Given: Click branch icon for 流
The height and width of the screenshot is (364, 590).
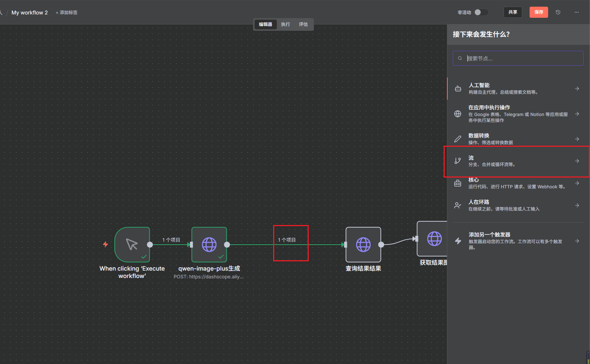Looking at the screenshot, I should pos(458,161).
